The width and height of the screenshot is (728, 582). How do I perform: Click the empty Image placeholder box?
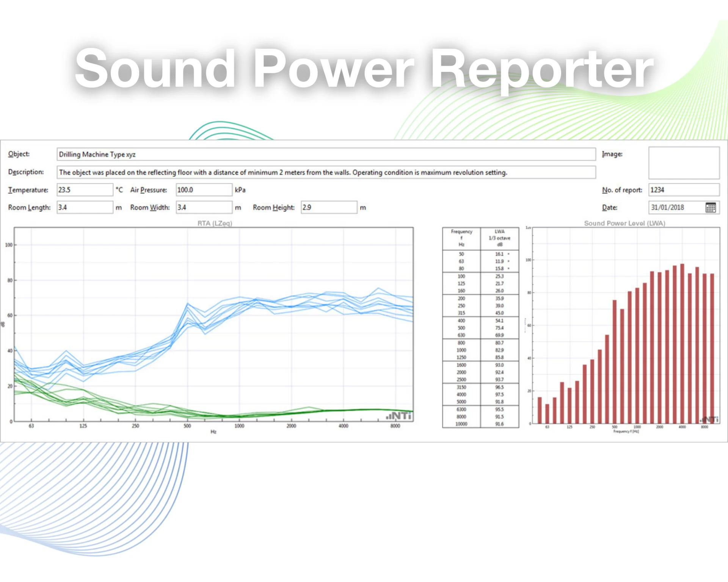[684, 163]
